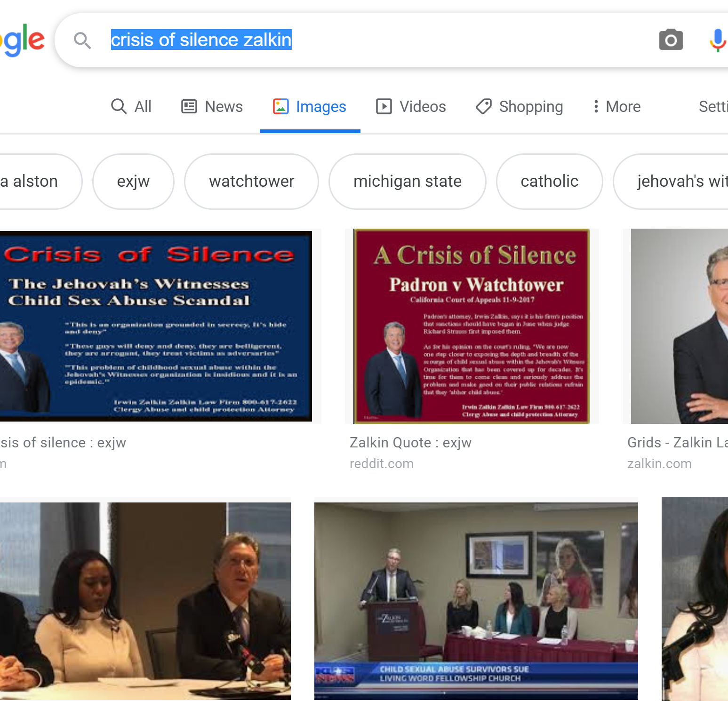Open the Living Word Fellowship news image
Viewport: 728px width, 701px height.
(476, 601)
